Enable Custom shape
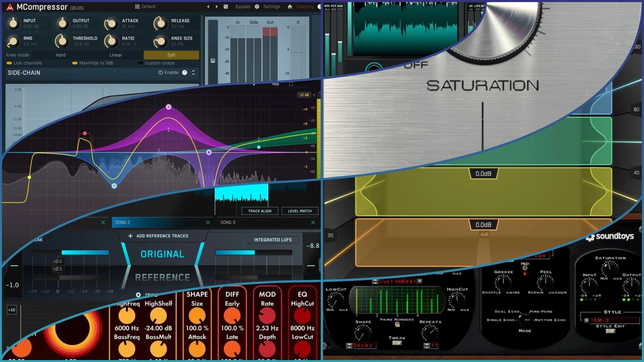The height and width of the screenshot is (362, 644). click(156, 63)
